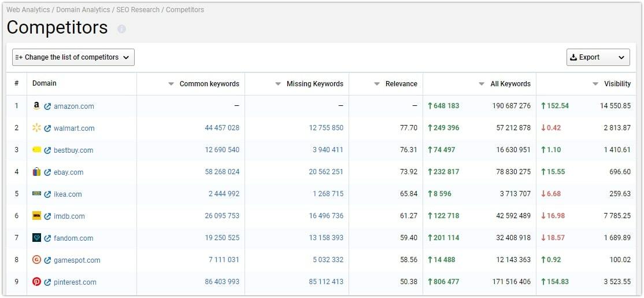Click the GameSpot favicon
The image size is (644, 298).
point(36,260)
